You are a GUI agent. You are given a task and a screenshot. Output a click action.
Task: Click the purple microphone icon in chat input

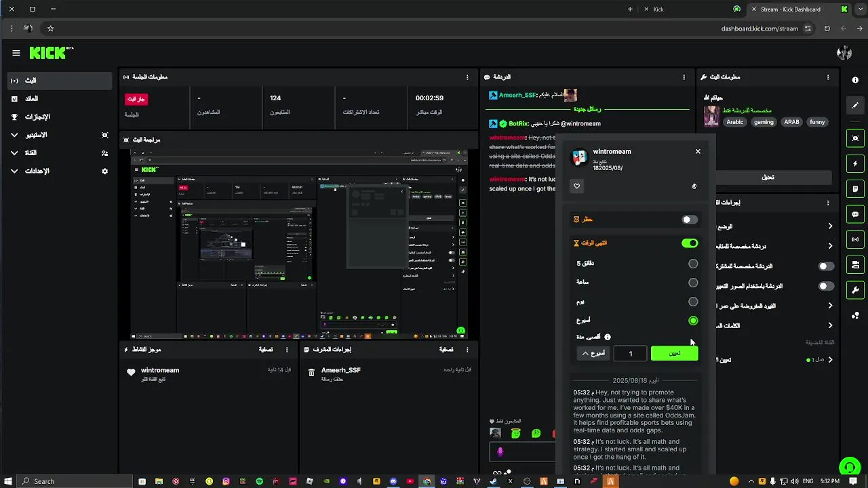point(500,452)
